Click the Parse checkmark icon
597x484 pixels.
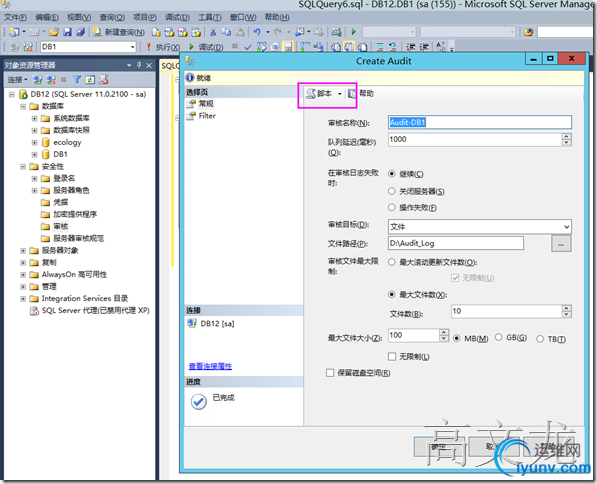click(x=248, y=47)
